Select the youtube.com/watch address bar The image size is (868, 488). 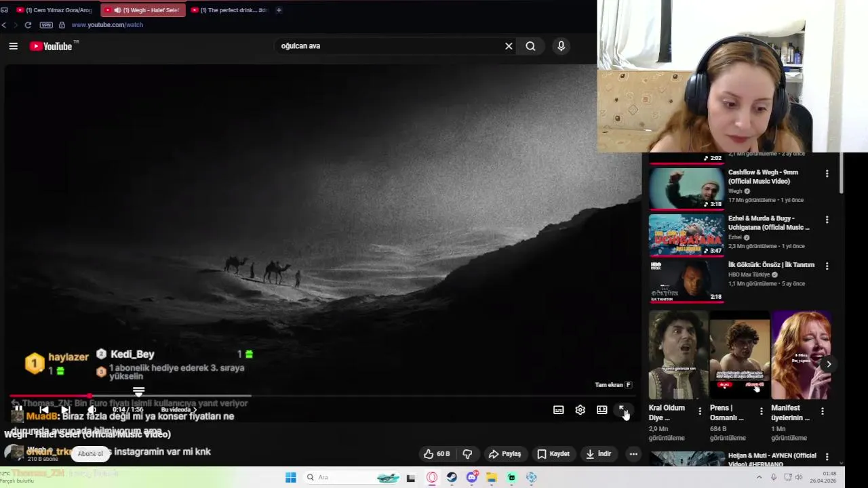coord(107,25)
